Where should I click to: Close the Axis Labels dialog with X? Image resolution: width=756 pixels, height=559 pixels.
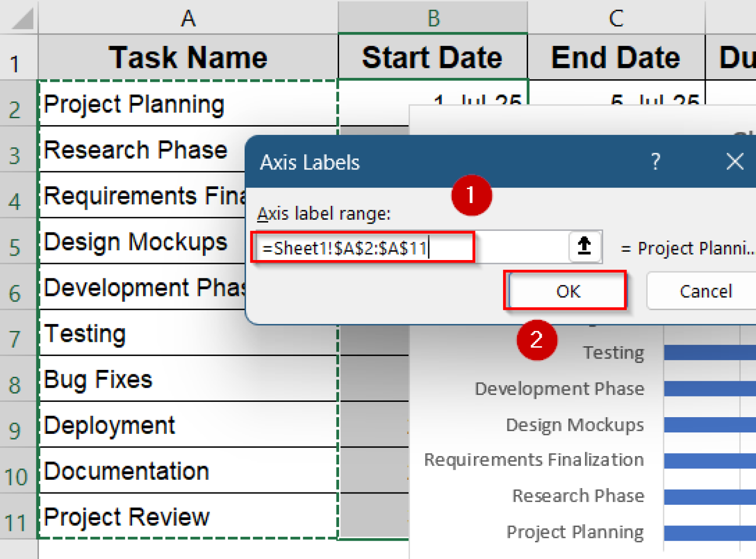pyautogui.click(x=734, y=161)
